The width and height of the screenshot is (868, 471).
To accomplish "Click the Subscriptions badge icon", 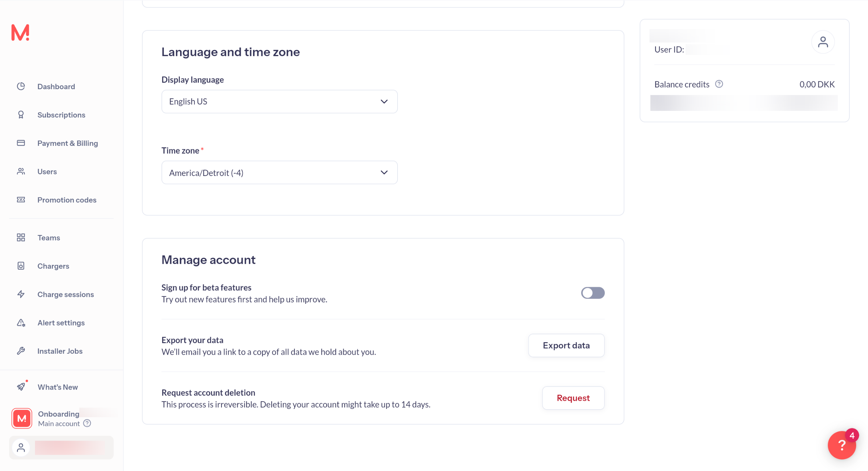I will (x=21, y=115).
